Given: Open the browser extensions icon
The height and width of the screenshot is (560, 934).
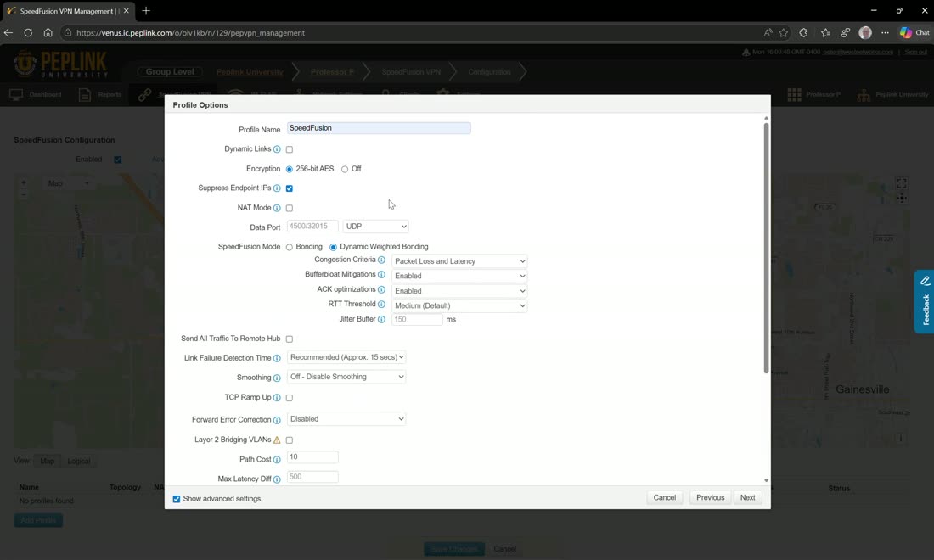Looking at the screenshot, I should coord(803,33).
